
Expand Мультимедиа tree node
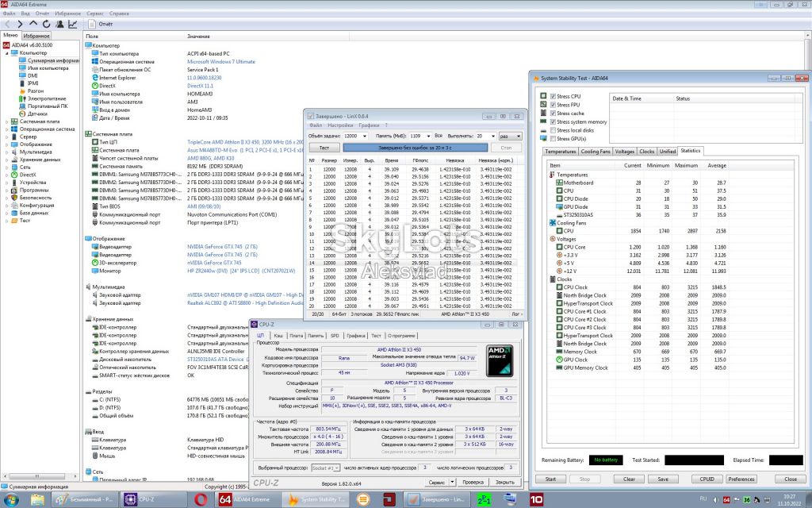(x=6, y=152)
